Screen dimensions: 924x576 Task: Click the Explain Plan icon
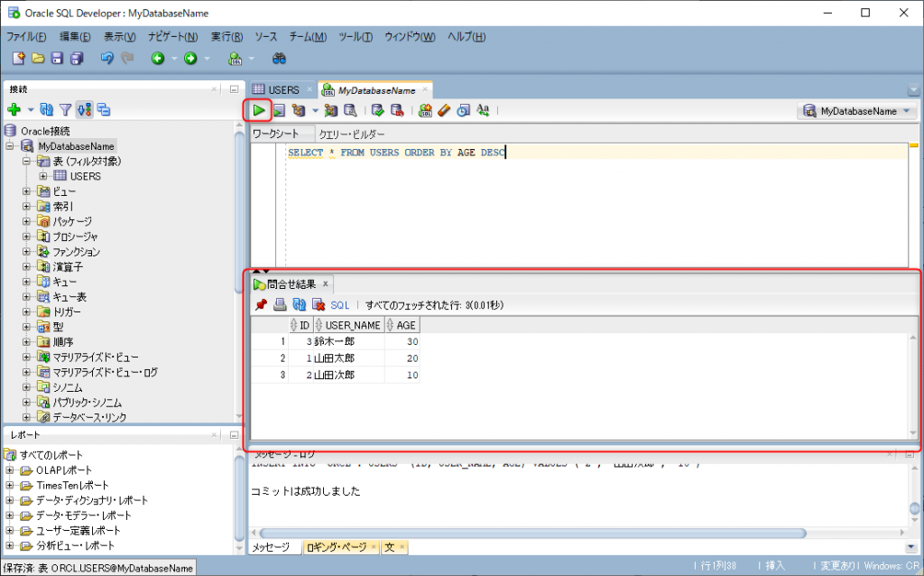click(x=299, y=110)
